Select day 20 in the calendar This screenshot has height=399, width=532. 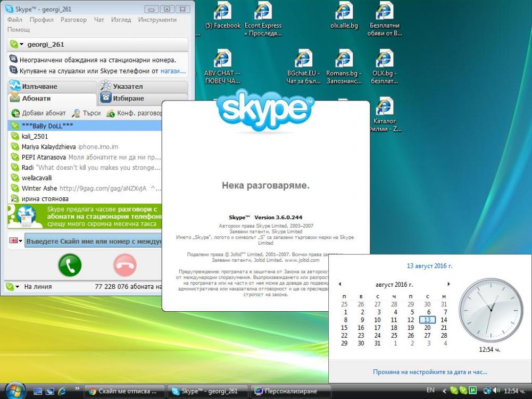click(x=428, y=328)
